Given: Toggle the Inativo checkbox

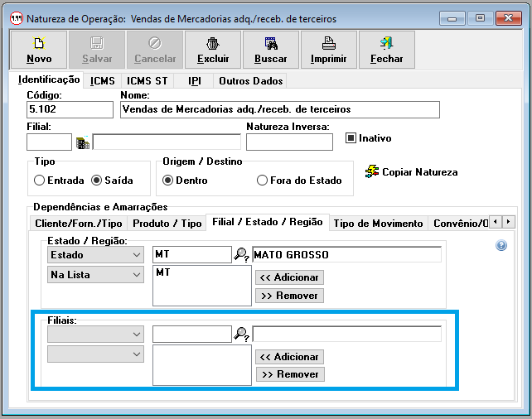Looking at the screenshot, I should [351, 138].
